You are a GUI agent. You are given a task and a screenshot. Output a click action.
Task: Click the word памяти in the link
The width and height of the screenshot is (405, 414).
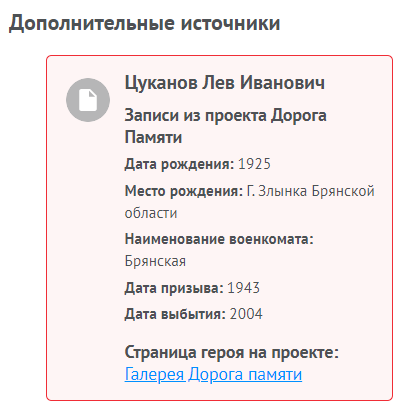(x=275, y=374)
